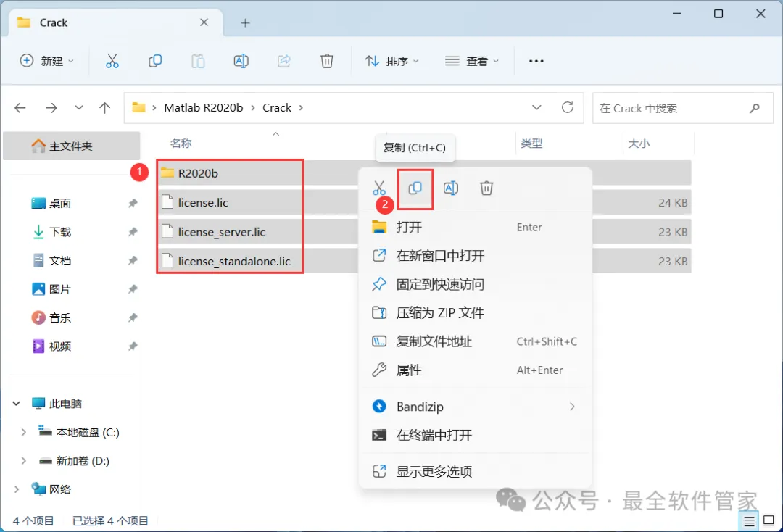Expand the chevron after Crack in breadcrumb
This screenshot has height=532, width=783.
point(301,108)
